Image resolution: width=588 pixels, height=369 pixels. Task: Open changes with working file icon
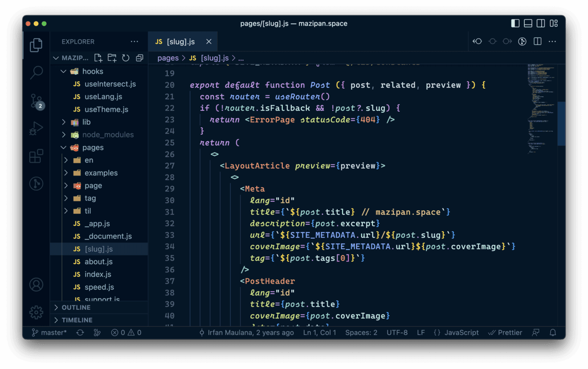click(492, 42)
